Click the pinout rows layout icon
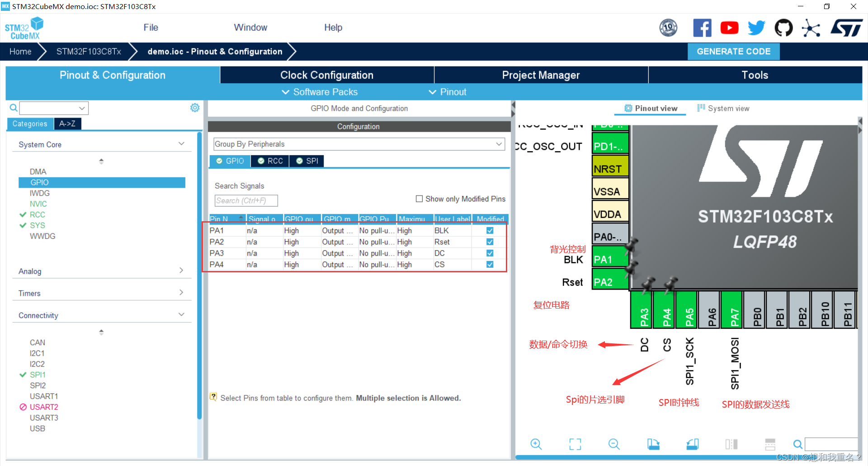The image size is (868, 466). coord(770,444)
